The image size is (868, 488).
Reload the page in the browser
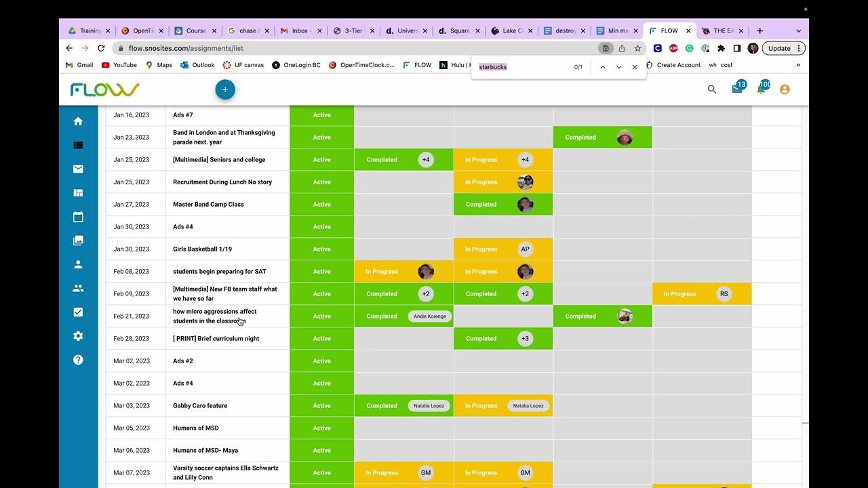(x=101, y=48)
